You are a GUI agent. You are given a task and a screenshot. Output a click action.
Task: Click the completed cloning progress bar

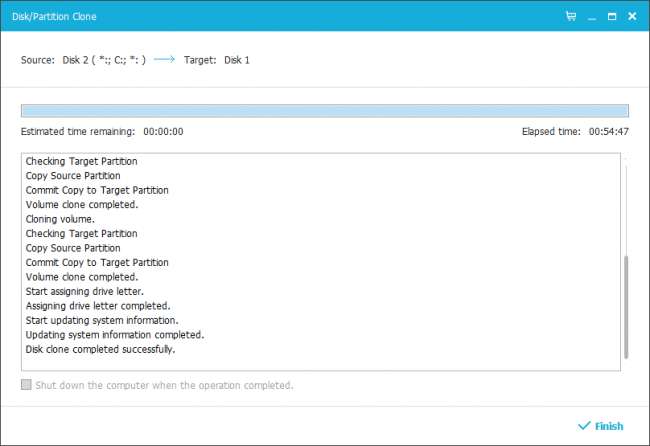pyautogui.click(x=325, y=111)
